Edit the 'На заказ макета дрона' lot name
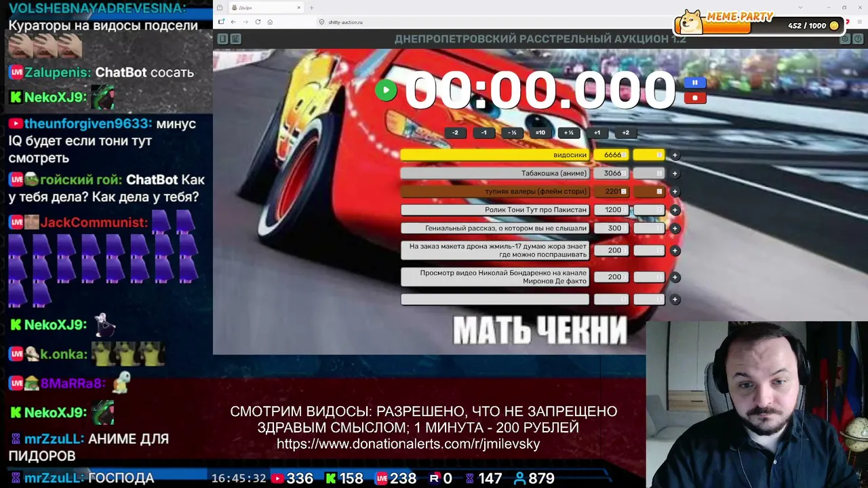The height and width of the screenshot is (488, 868). (495, 251)
